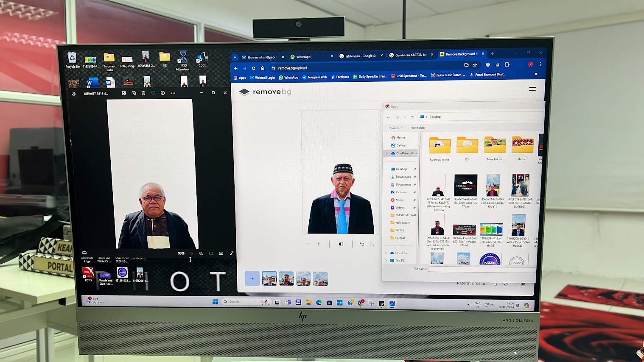
Task: Zoom in the remove.bg preview with plus
Action: pos(318,244)
